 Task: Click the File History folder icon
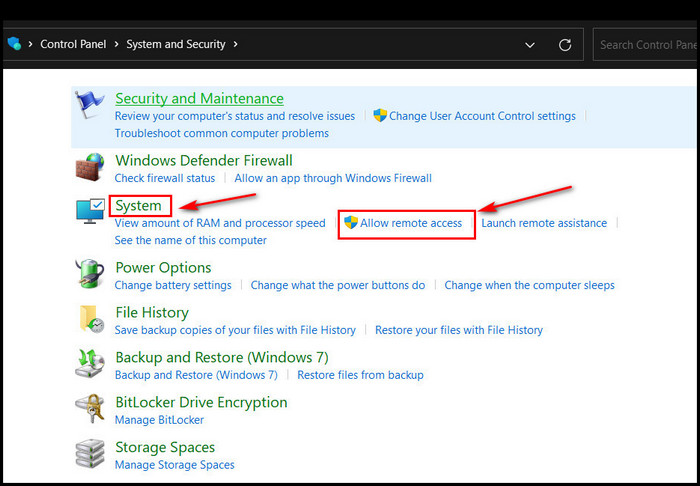point(91,319)
